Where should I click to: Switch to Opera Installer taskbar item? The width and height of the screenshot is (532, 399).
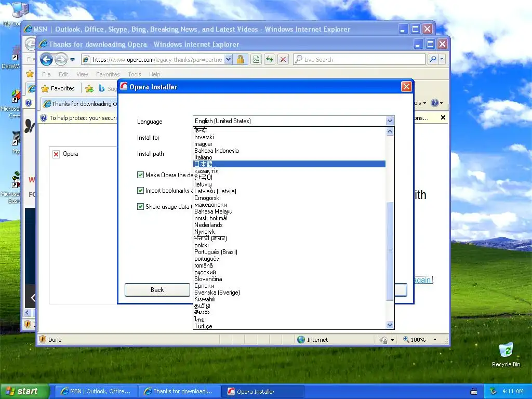click(263, 392)
